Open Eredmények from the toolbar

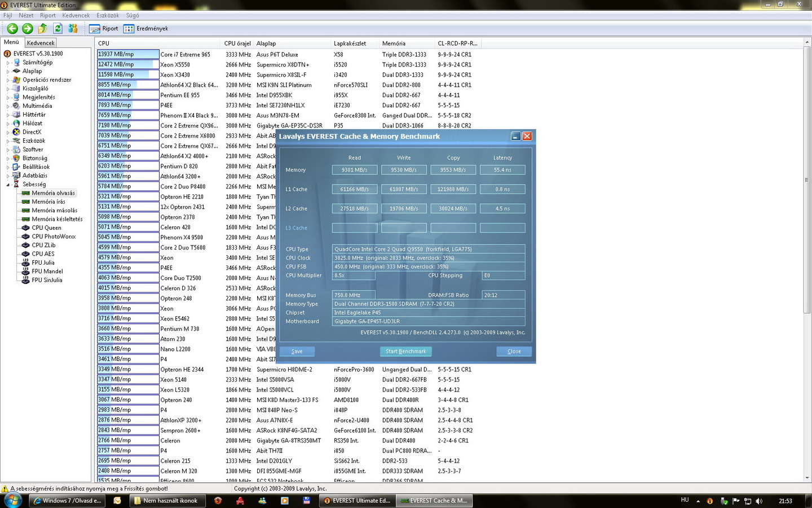pos(146,29)
